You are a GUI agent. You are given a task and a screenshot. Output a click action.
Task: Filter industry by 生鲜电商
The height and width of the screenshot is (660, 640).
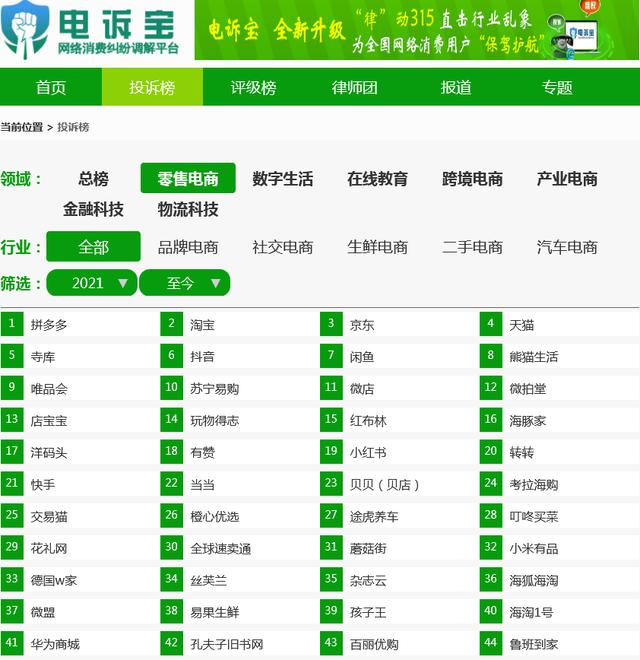(x=377, y=247)
